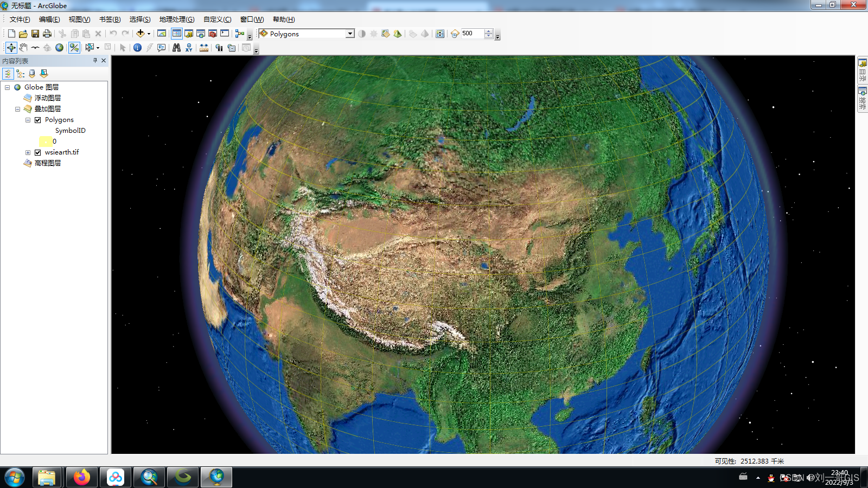Open the Windows Start menu
The height and width of the screenshot is (488, 868).
14,478
